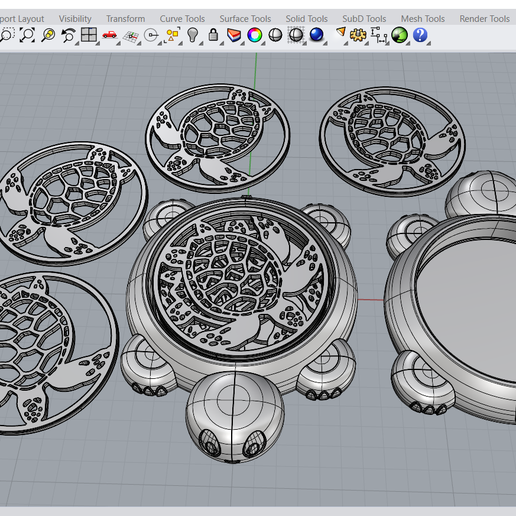Click the Hide Objects lightbulb icon
This screenshot has height=516, width=516.
point(193,35)
